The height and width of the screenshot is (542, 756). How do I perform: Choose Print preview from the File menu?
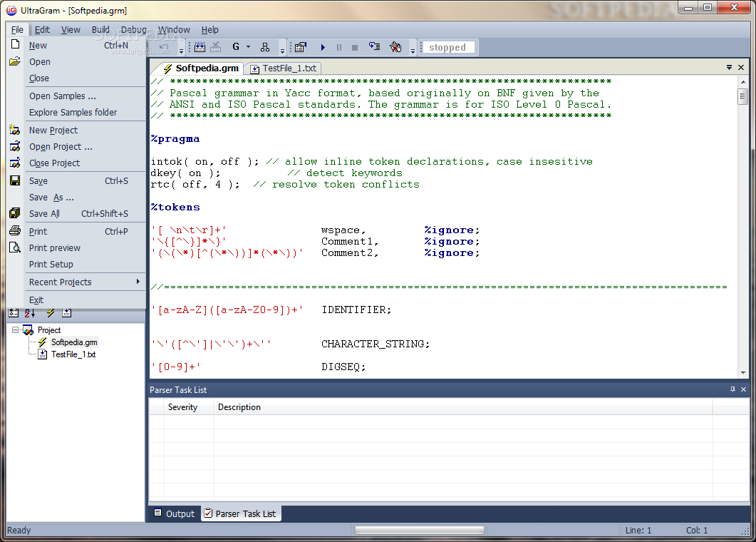click(77, 248)
